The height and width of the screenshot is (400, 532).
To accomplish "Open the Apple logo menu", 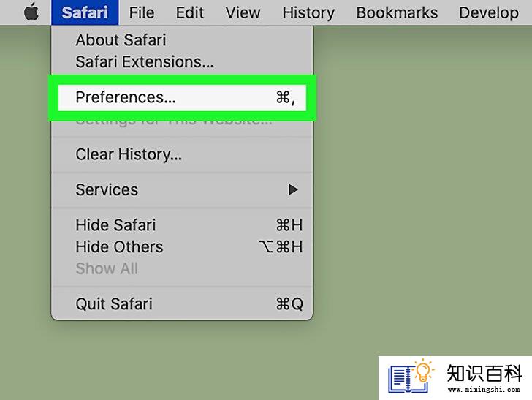I will pyautogui.click(x=31, y=12).
